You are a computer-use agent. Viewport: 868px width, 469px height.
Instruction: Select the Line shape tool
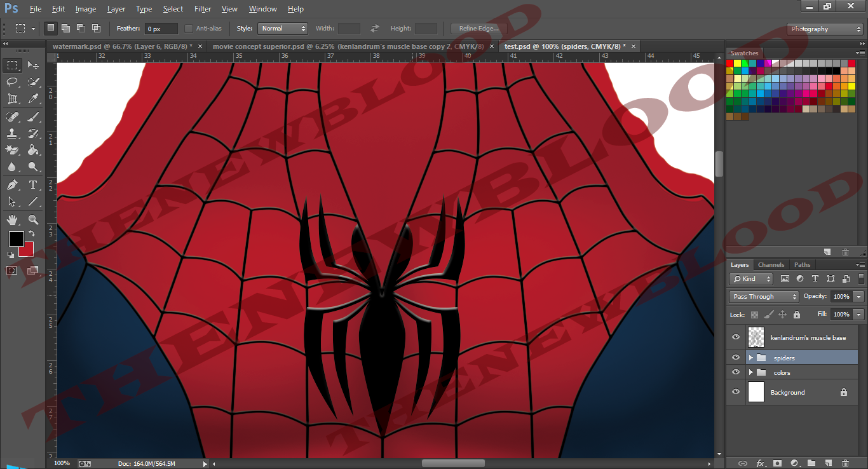(33, 201)
